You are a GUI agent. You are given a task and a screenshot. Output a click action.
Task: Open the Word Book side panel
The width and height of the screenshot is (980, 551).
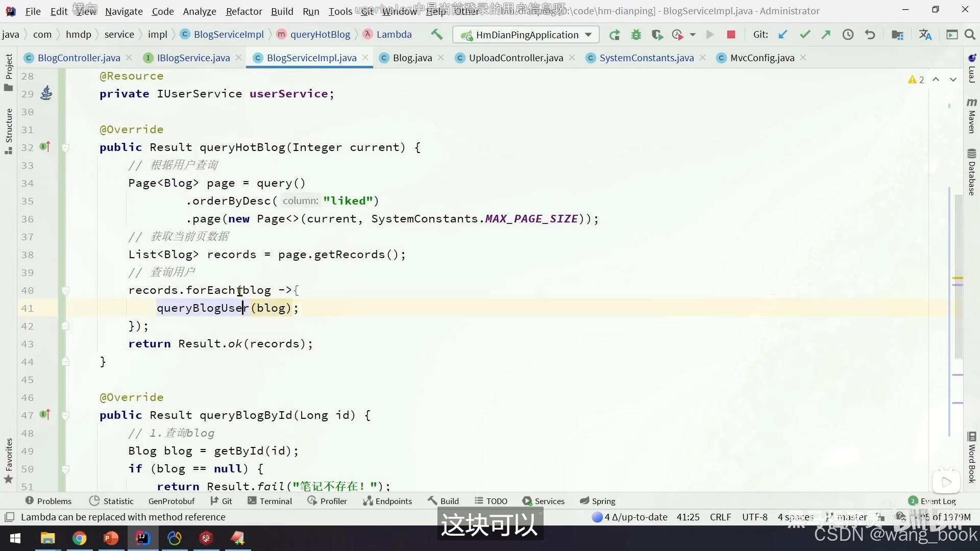tap(972, 458)
